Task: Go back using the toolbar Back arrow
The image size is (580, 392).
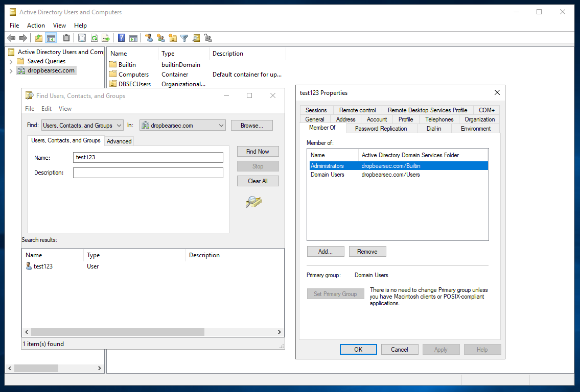Action: 11,38
